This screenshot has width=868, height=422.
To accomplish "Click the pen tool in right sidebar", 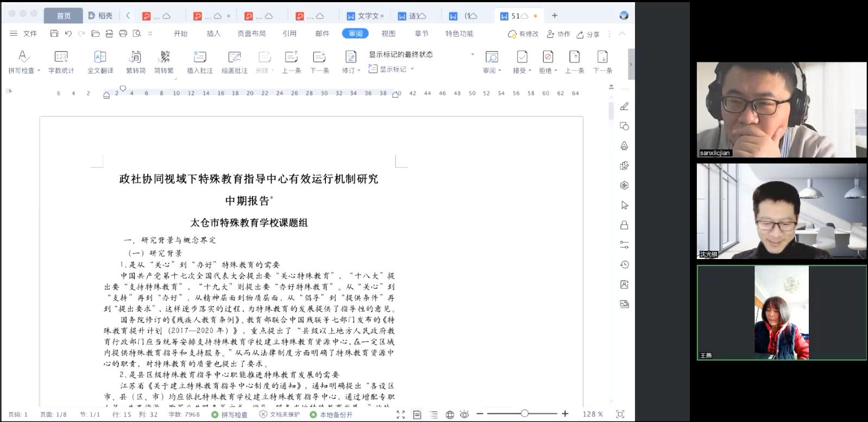I will pos(625,106).
